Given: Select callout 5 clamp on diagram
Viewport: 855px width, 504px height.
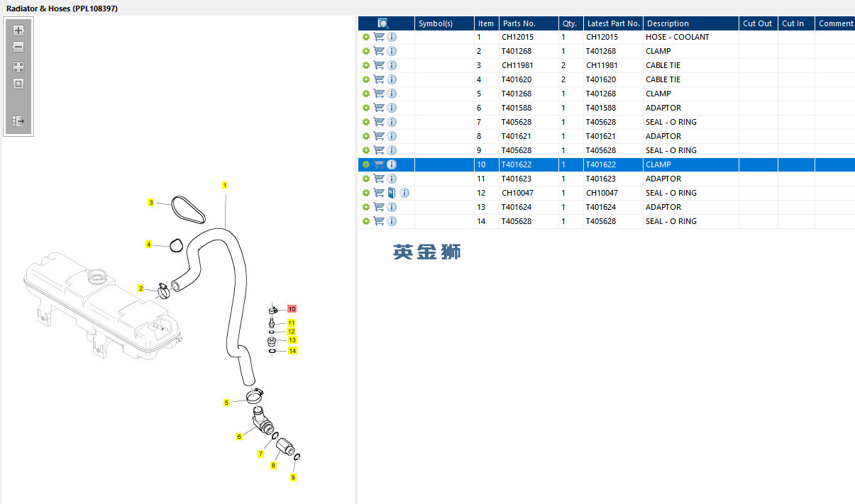Looking at the screenshot, I should pyautogui.click(x=226, y=403).
